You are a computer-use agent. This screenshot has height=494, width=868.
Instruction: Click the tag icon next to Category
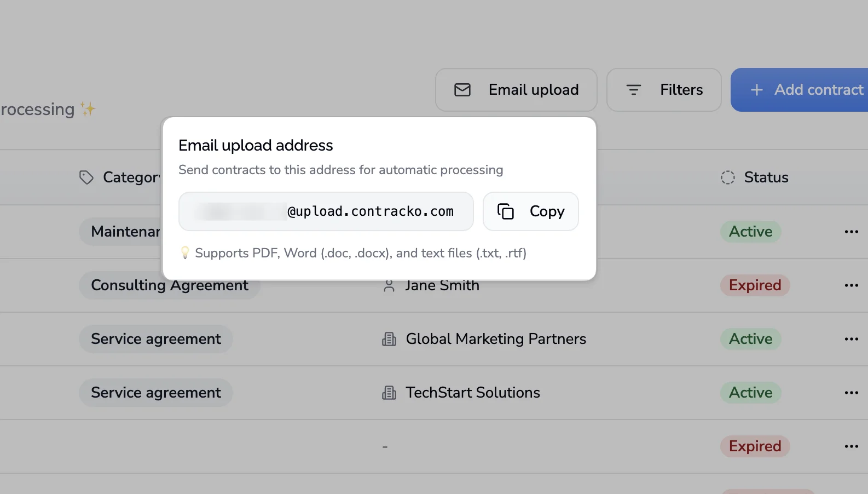coord(86,177)
